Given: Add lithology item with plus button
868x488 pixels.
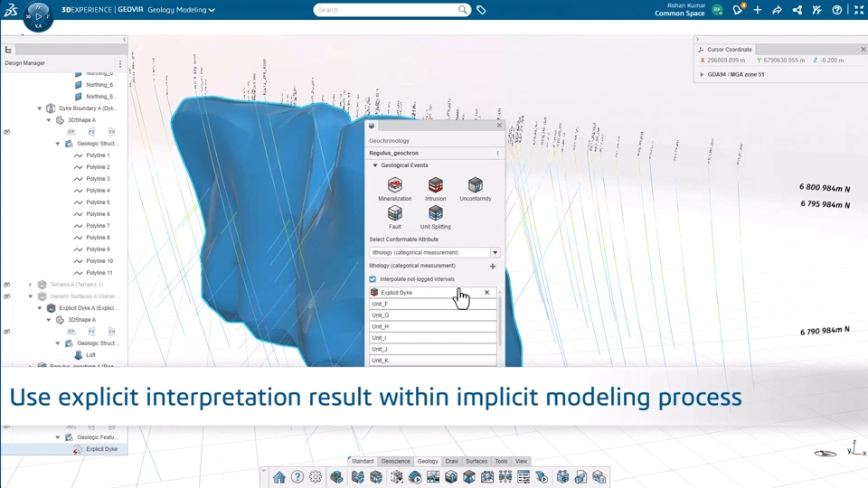Looking at the screenshot, I should click(x=493, y=266).
